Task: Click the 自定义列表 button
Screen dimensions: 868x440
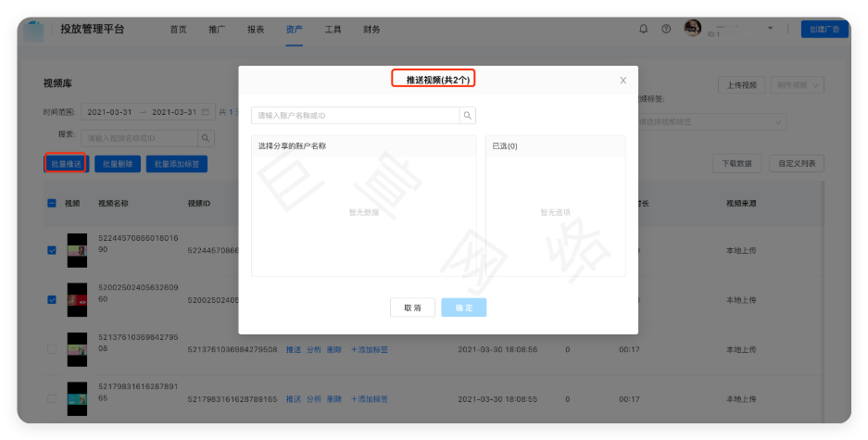Action: click(797, 163)
